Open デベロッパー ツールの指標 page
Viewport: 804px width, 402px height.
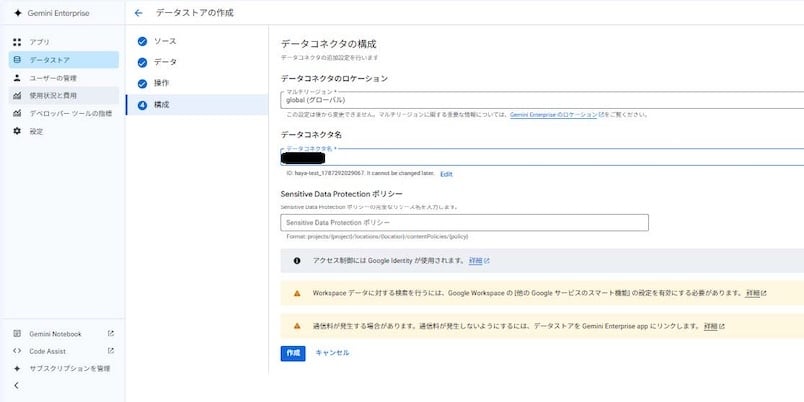64,113
